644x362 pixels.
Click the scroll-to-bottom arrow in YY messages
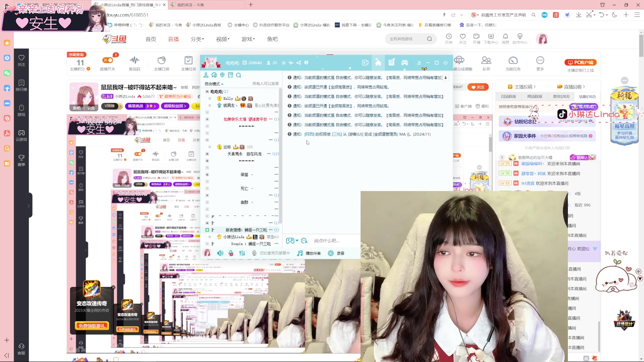click(445, 78)
